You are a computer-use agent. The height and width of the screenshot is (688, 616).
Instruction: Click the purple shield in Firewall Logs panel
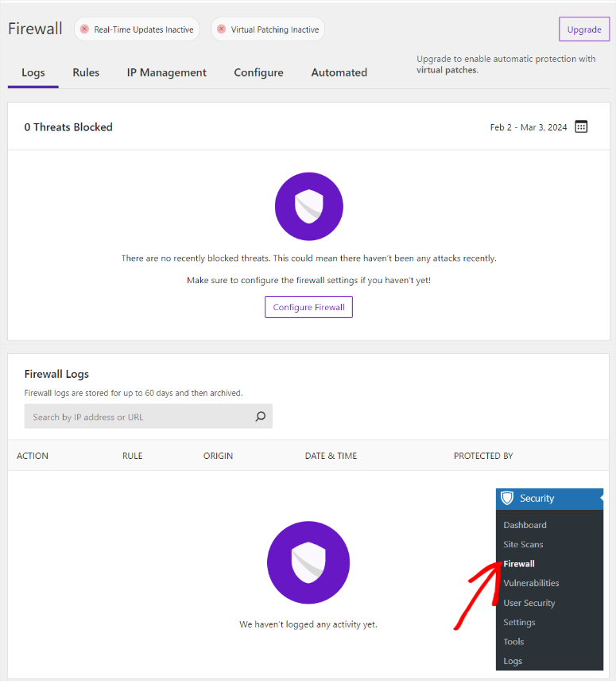pyautogui.click(x=308, y=562)
